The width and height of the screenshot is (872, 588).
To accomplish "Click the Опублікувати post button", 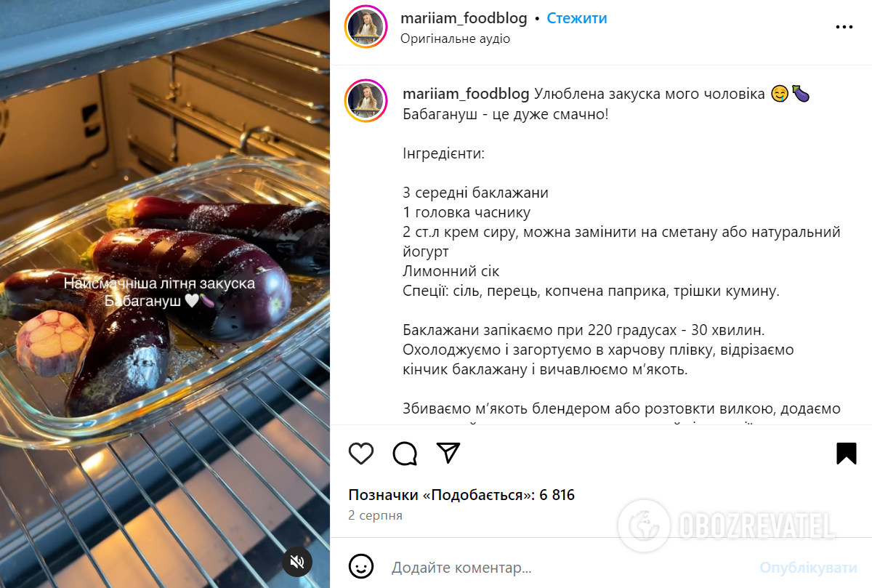I will pos(809,568).
